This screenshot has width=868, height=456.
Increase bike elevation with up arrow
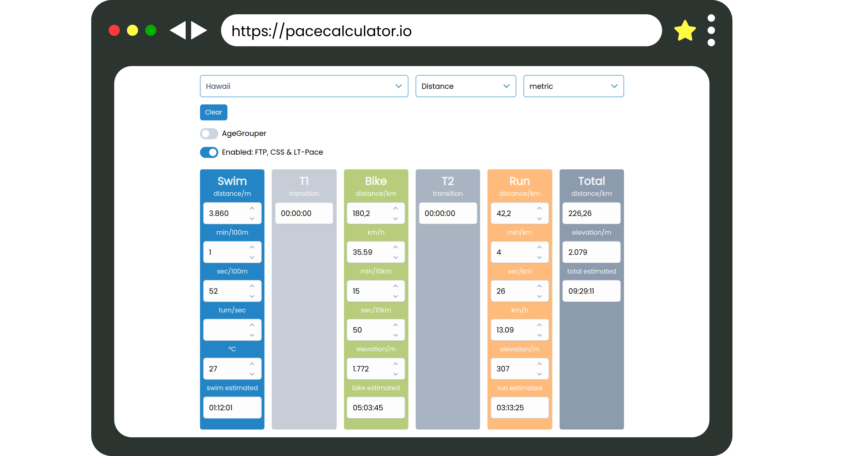pyautogui.click(x=396, y=364)
